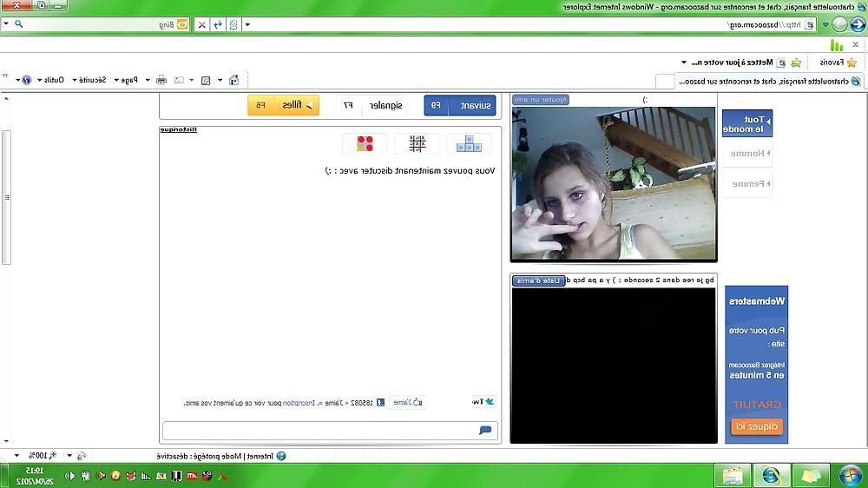The image size is (868, 488).
Task: Close the toolbar with its small x
Action: (855, 45)
